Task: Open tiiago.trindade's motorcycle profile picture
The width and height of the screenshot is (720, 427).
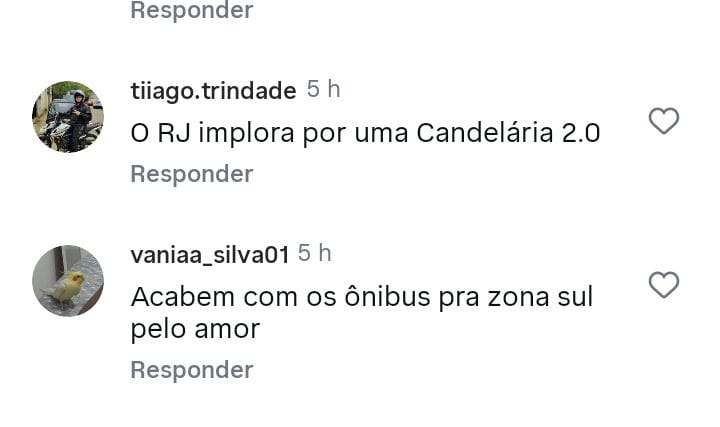Action: (x=68, y=117)
